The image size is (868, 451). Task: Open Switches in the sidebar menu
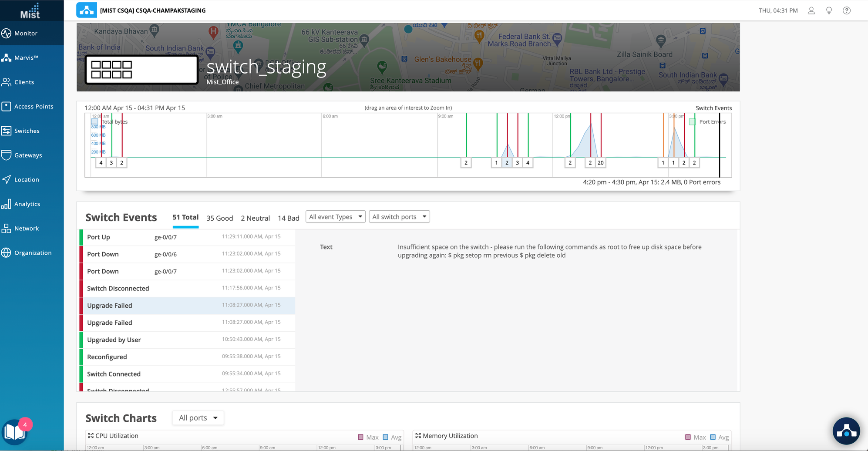pos(27,131)
